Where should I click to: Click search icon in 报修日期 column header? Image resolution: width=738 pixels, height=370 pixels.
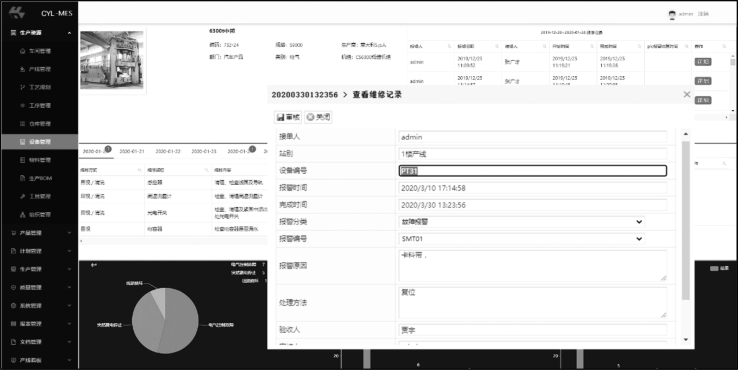(497, 46)
